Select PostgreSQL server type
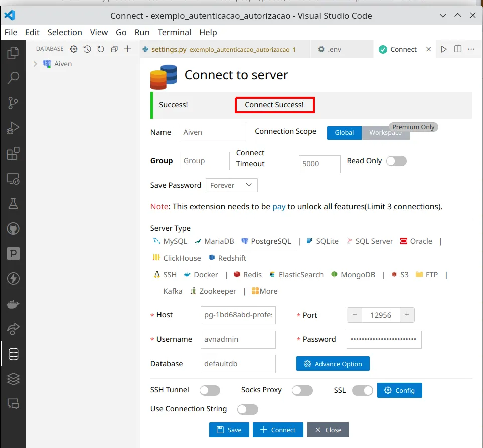The height and width of the screenshot is (448, 483). pyautogui.click(x=266, y=241)
